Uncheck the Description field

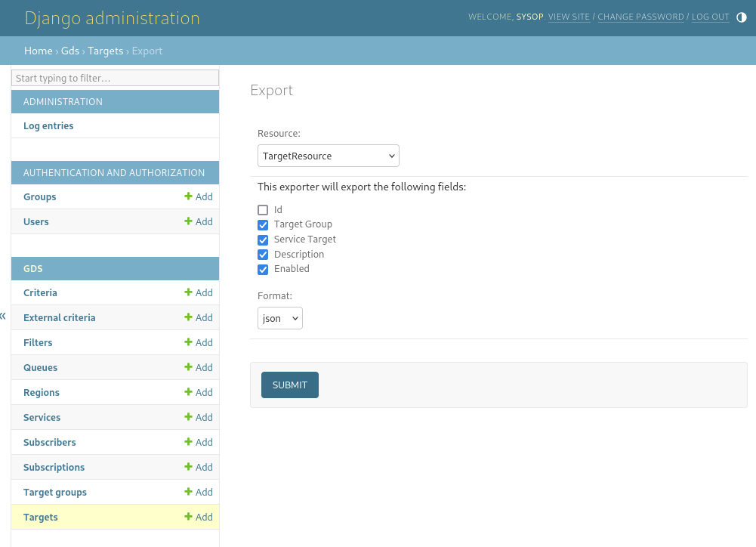tap(263, 254)
